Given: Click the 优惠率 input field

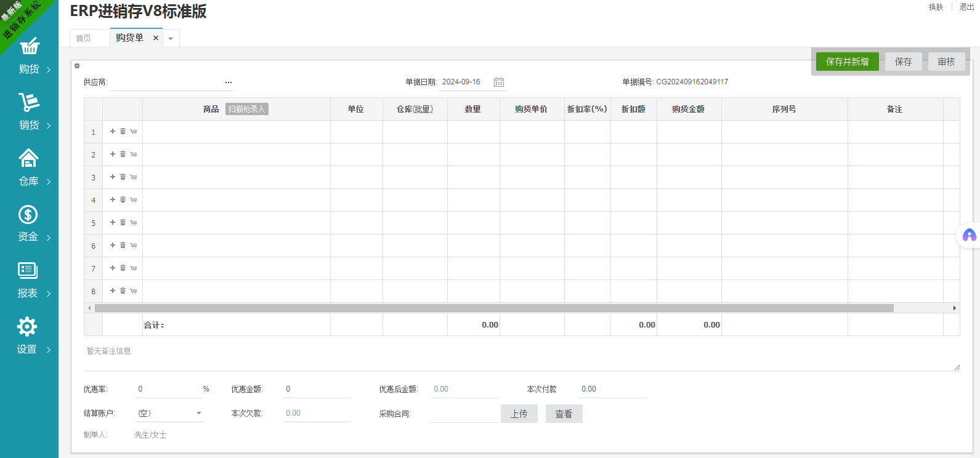Looking at the screenshot, I should (166, 389).
